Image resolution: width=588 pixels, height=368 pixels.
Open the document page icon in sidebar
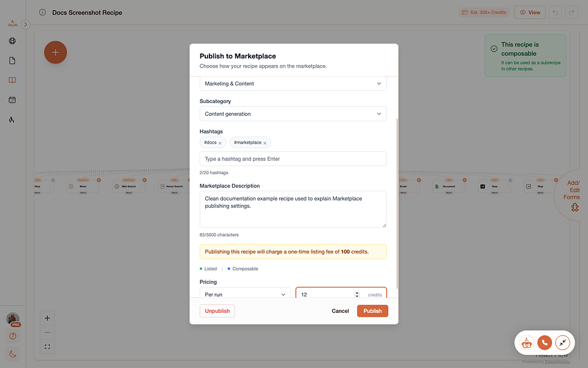12,61
